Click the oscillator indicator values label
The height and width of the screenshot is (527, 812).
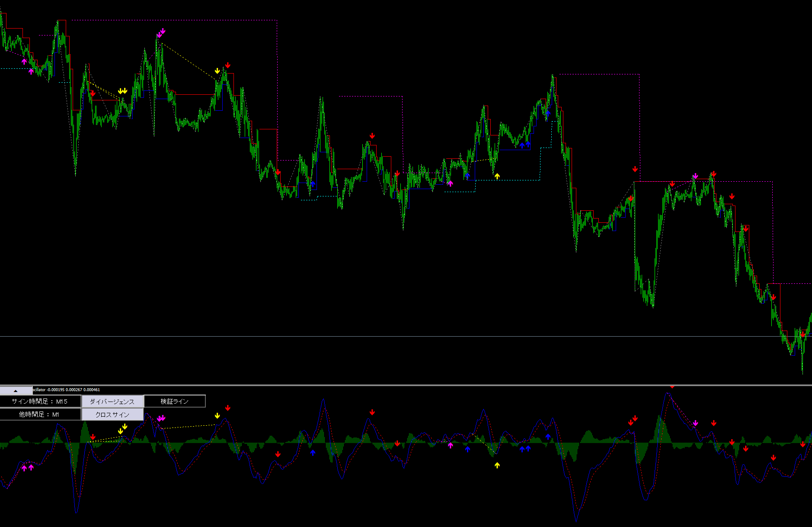click(x=67, y=390)
